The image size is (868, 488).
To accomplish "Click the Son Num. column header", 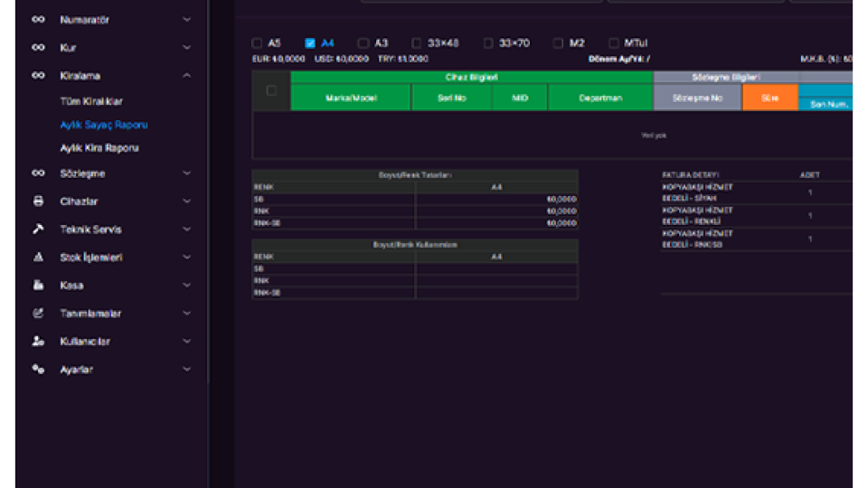I will coord(826,104).
